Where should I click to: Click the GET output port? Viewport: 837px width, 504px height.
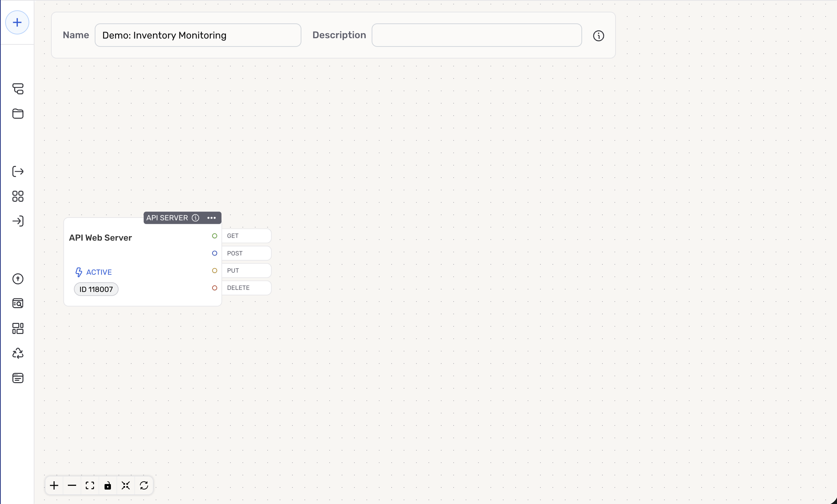(215, 236)
